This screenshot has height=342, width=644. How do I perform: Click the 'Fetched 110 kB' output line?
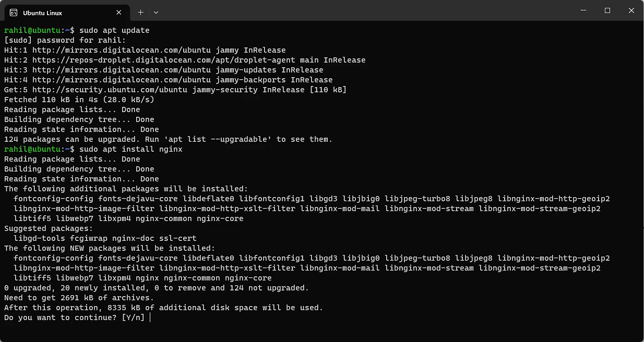tap(79, 100)
